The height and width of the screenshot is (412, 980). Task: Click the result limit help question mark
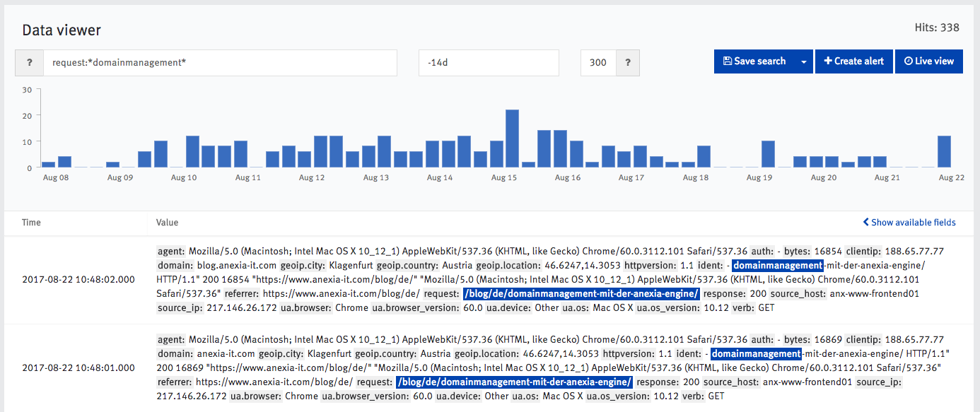click(x=627, y=62)
